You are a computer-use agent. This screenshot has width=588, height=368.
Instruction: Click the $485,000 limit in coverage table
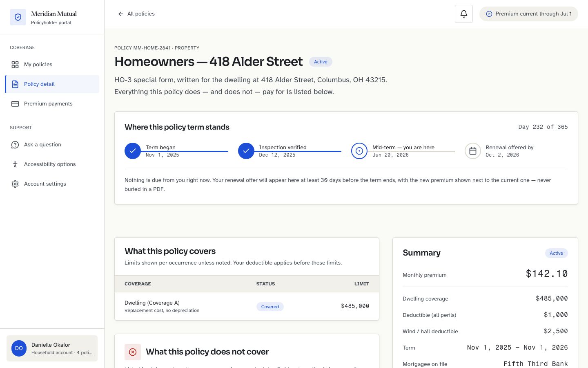click(x=355, y=306)
